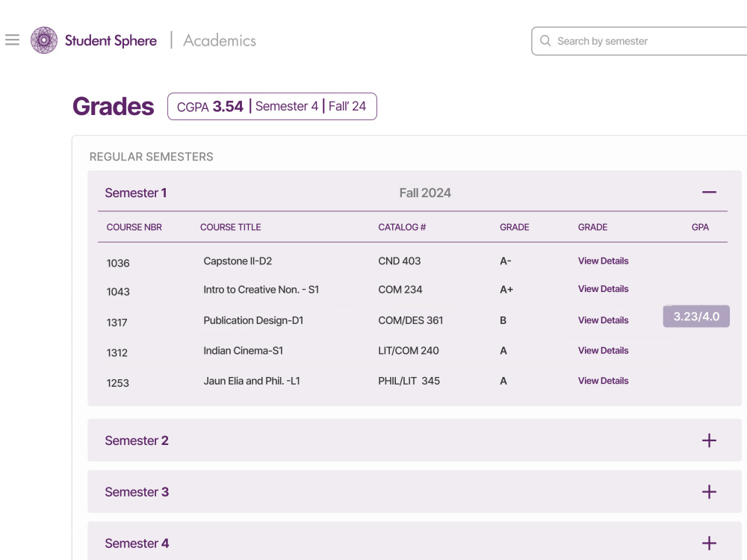Click catalog number COM/DES 361
Image resolution: width=747 pixels, height=560 pixels.
point(411,320)
